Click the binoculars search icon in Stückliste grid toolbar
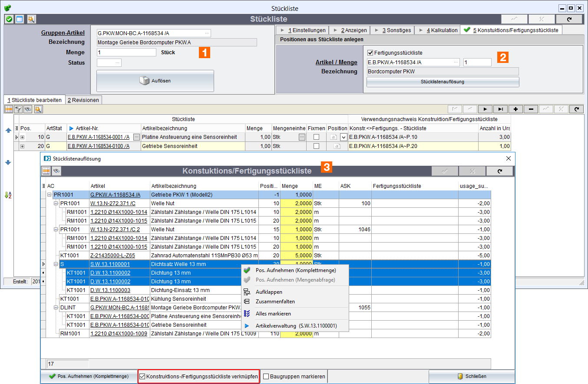Screen dimensions: 588x384 click(28, 109)
